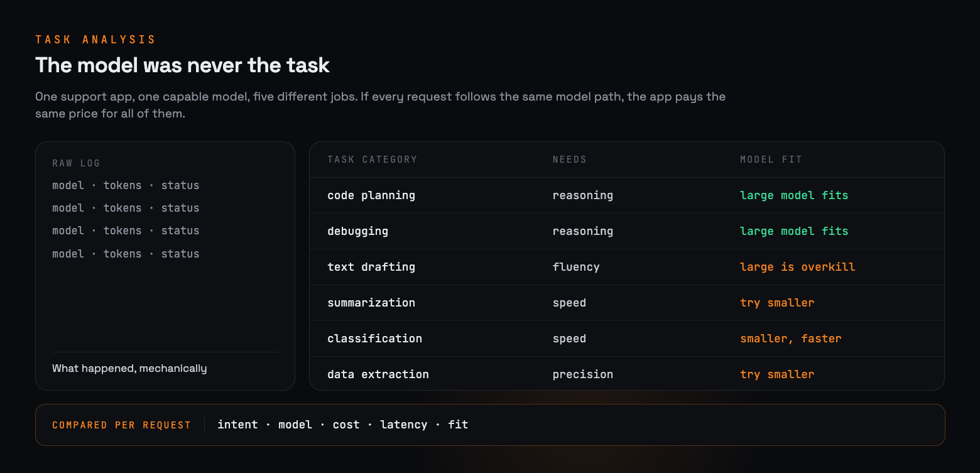Click the 'One support app' description paragraph
This screenshot has height=473, width=980.
381,106
